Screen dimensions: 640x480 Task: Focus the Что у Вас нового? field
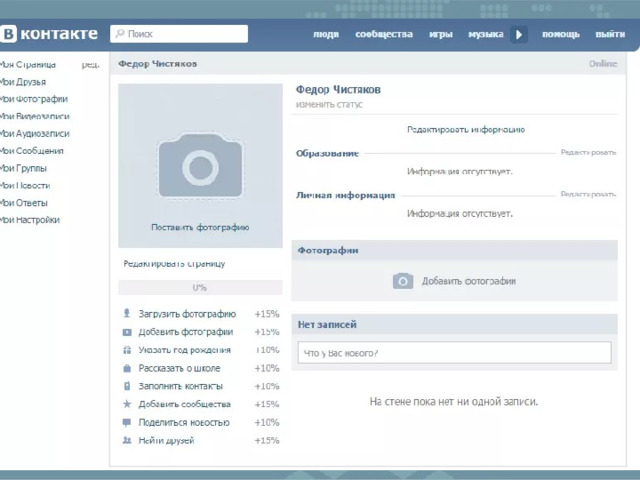click(x=455, y=353)
